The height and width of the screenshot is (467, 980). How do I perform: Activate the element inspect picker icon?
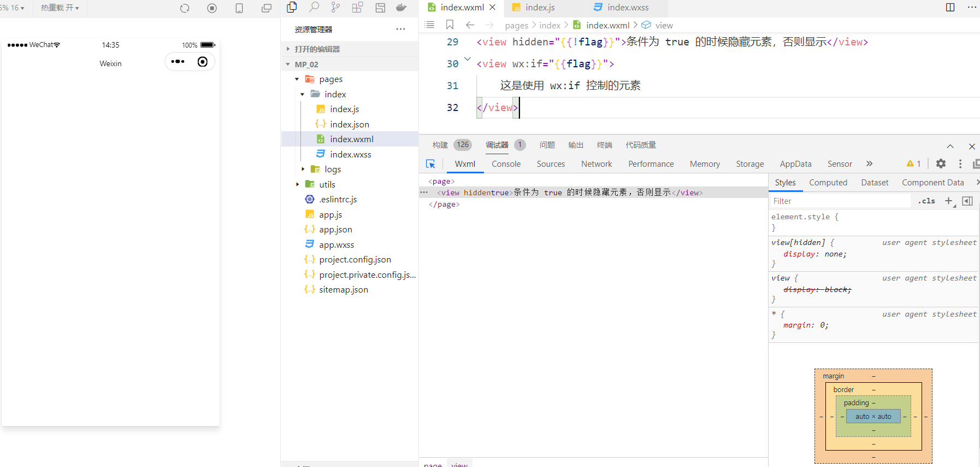(430, 164)
